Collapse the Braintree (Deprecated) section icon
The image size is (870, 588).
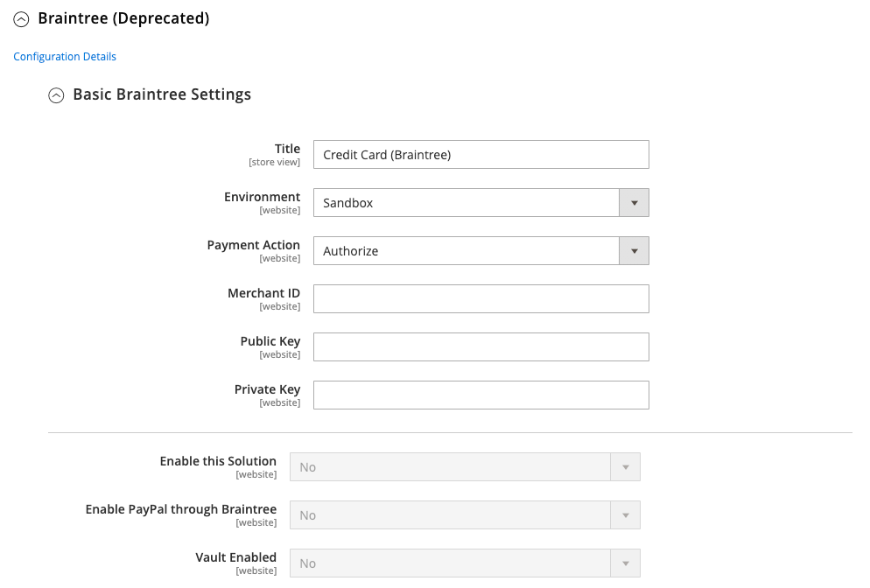[x=21, y=20]
